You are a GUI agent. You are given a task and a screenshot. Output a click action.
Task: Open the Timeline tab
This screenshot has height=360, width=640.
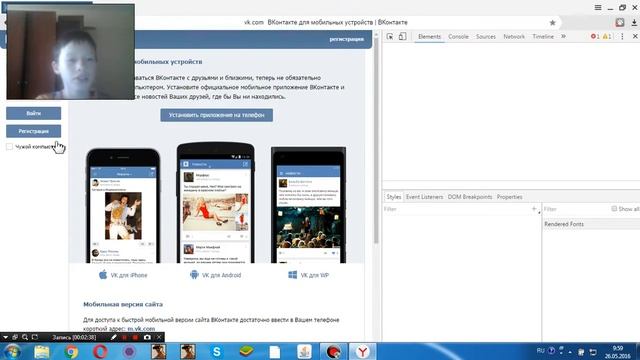point(543,36)
